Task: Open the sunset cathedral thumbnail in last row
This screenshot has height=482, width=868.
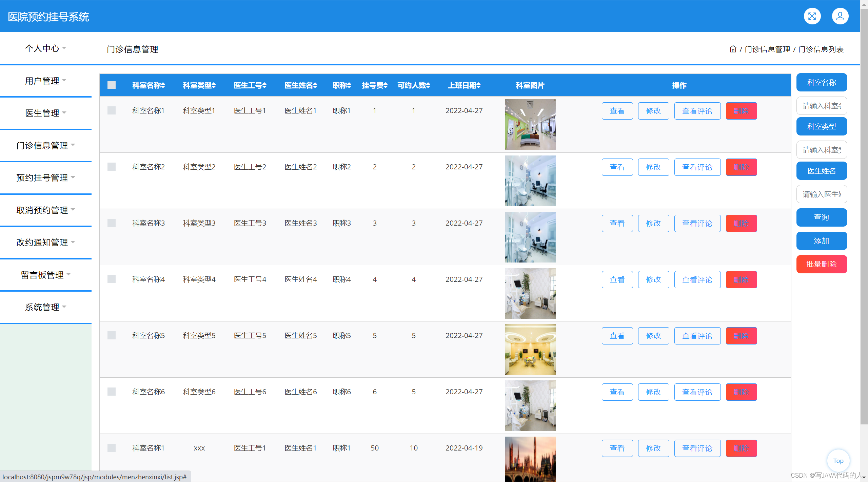Action: [x=530, y=459]
